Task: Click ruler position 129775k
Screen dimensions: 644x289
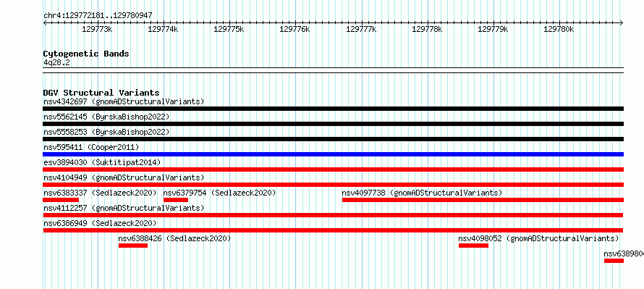Action: click(x=229, y=30)
